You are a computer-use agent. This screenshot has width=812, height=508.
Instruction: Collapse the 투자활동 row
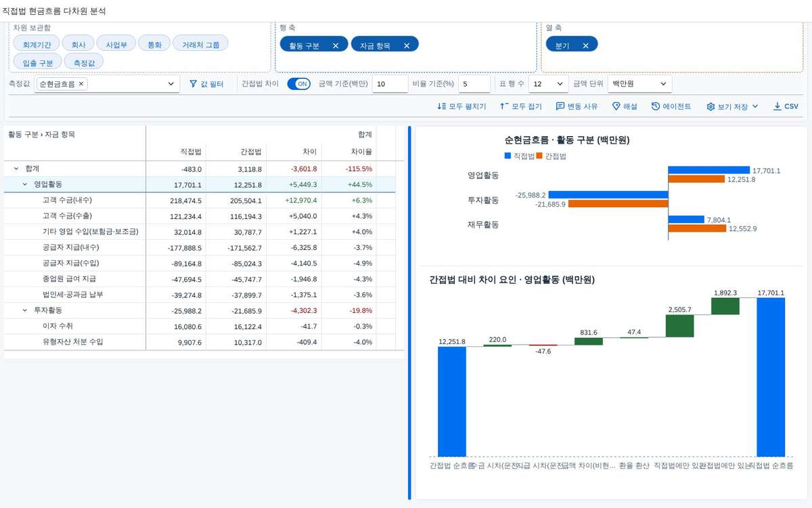coord(25,310)
